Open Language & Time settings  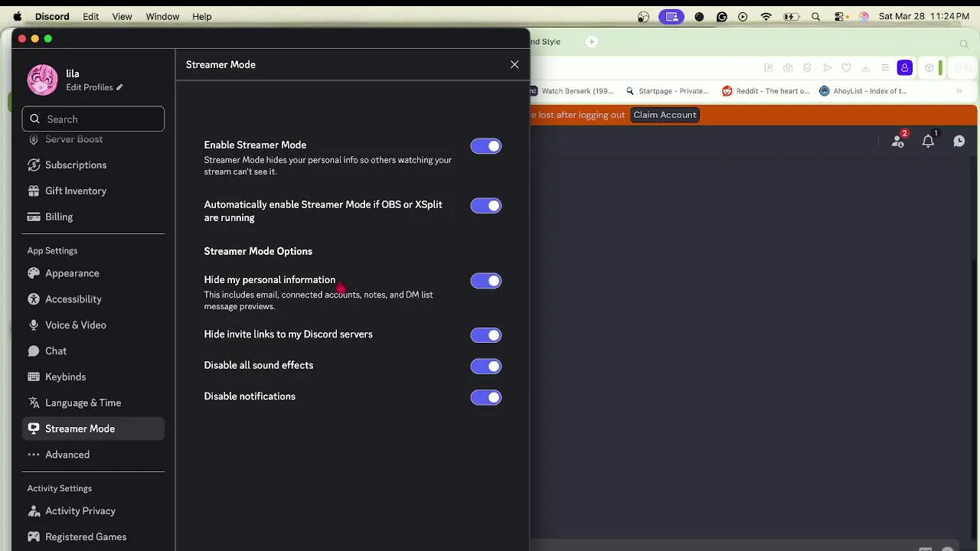tap(93, 403)
